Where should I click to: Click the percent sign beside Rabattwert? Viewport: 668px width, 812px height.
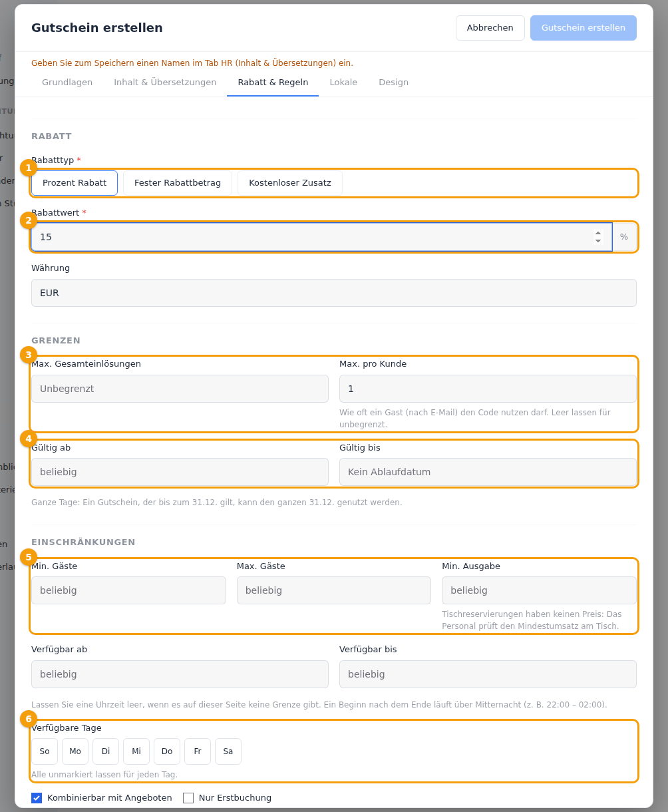point(624,237)
